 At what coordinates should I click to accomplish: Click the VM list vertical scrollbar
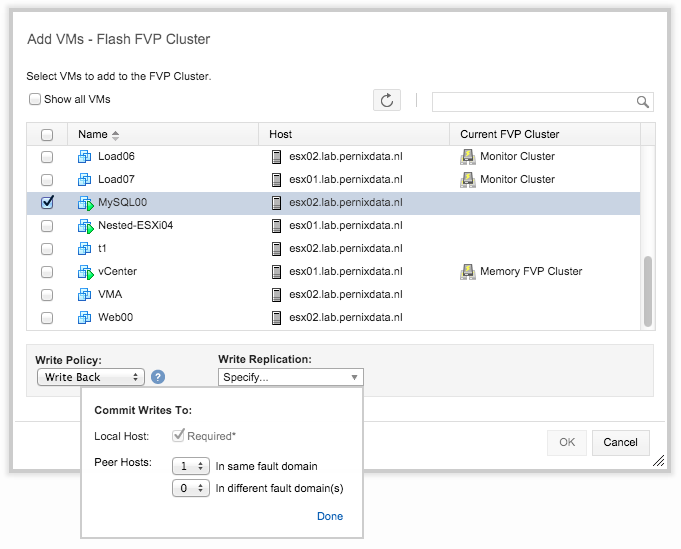point(648,289)
